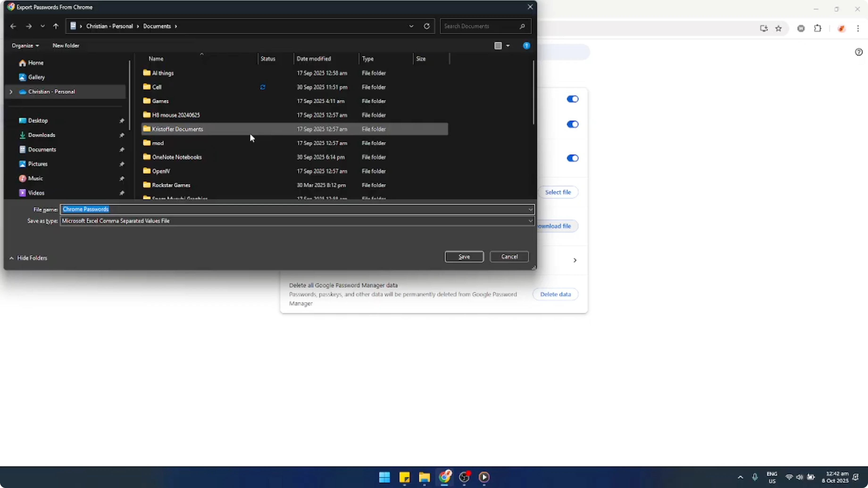This screenshot has width=868, height=488.
Task: Click Delete data for Google Password Manager
Action: [555, 294]
